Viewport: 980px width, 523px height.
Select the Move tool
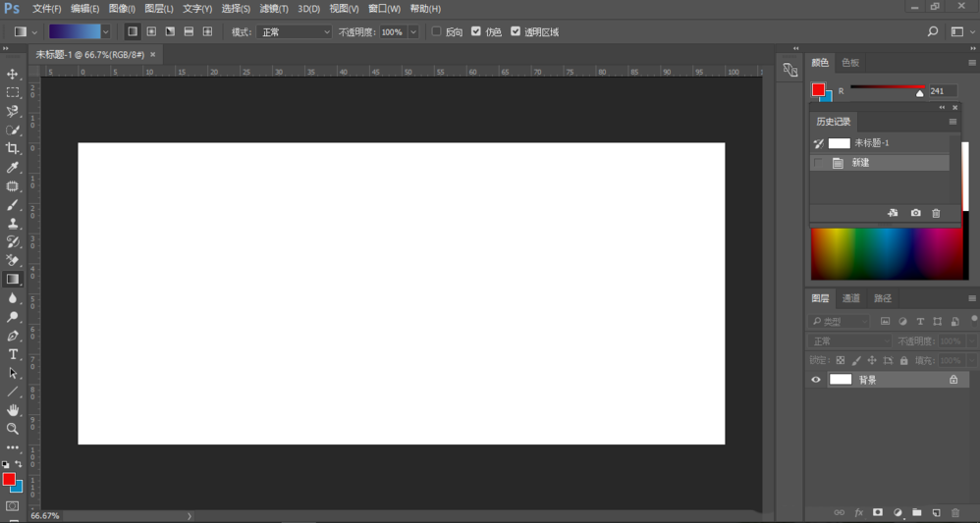(13, 75)
